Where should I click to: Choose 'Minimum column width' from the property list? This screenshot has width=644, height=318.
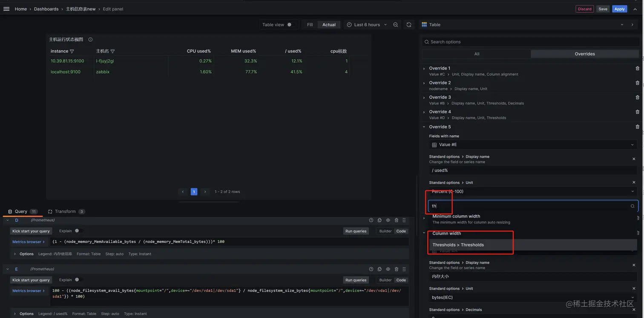(533, 219)
